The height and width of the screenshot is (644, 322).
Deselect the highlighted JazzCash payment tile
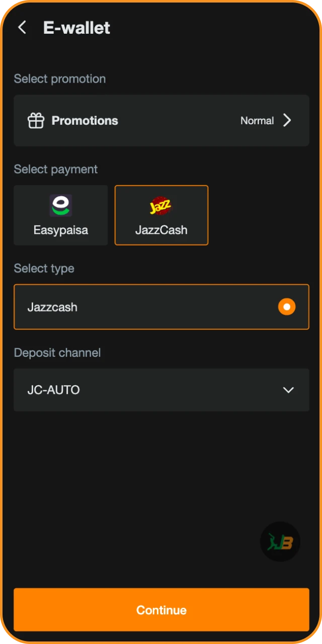tap(161, 215)
